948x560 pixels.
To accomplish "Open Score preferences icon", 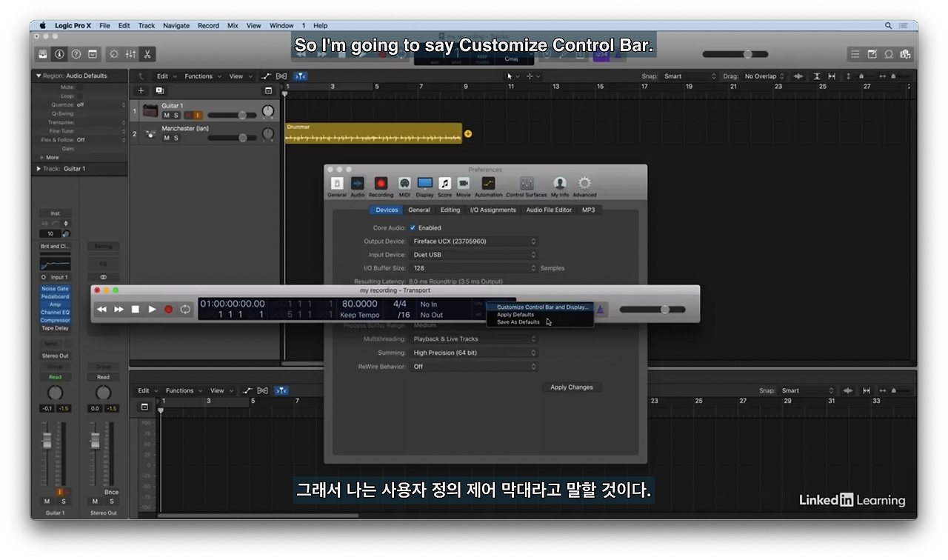I will click(x=444, y=186).
